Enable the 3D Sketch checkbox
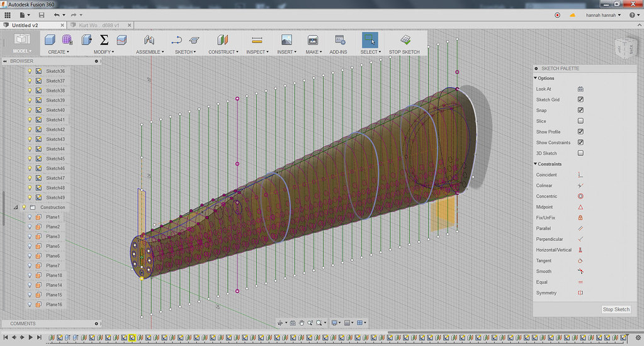The height and width of the screenshot is (346, 644). pyautogui.click(x=580, y=153)
